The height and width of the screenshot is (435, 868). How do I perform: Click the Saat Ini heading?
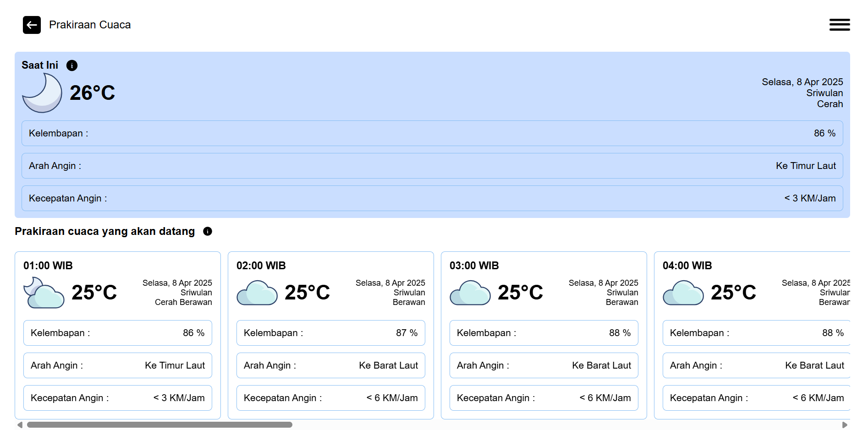point(40,65)
